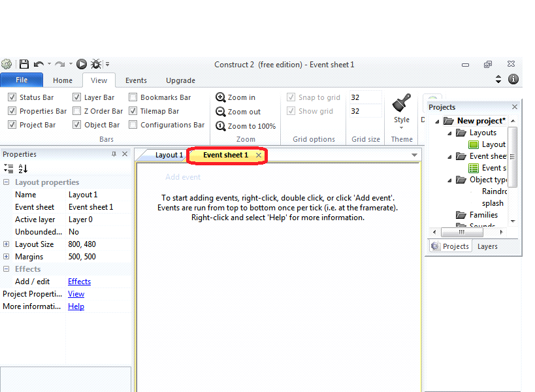Switch to the Upgrade ribbon tab
The height and width of the screenshot is (392, 535).
coord(180,80)
